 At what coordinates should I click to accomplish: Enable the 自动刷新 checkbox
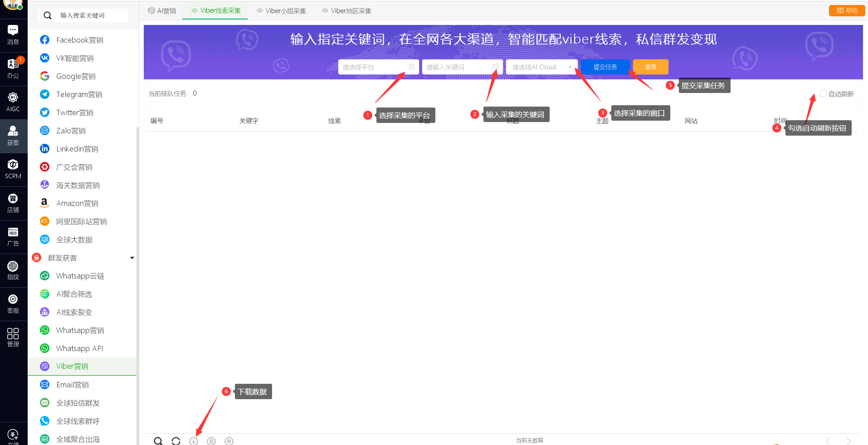pos(823,94)
